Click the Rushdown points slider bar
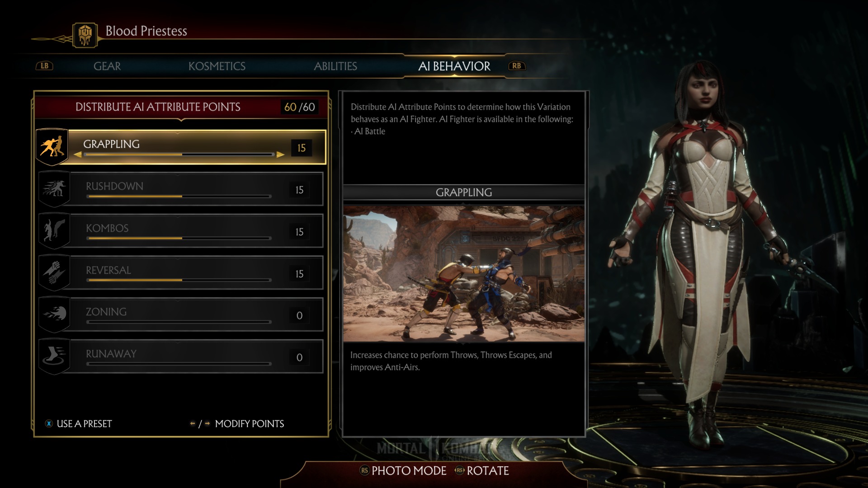The width and height of the screenshot is (868, 488). tap(179, 197)
